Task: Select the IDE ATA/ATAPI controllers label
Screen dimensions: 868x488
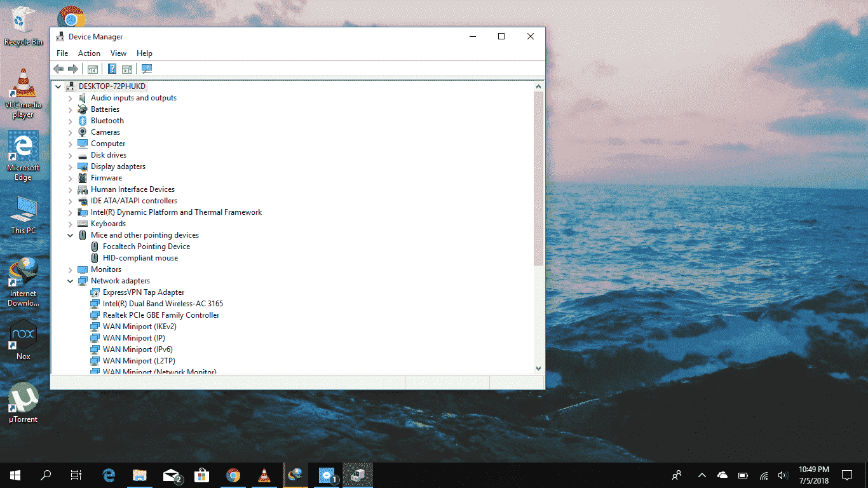Action: point(134,201)
